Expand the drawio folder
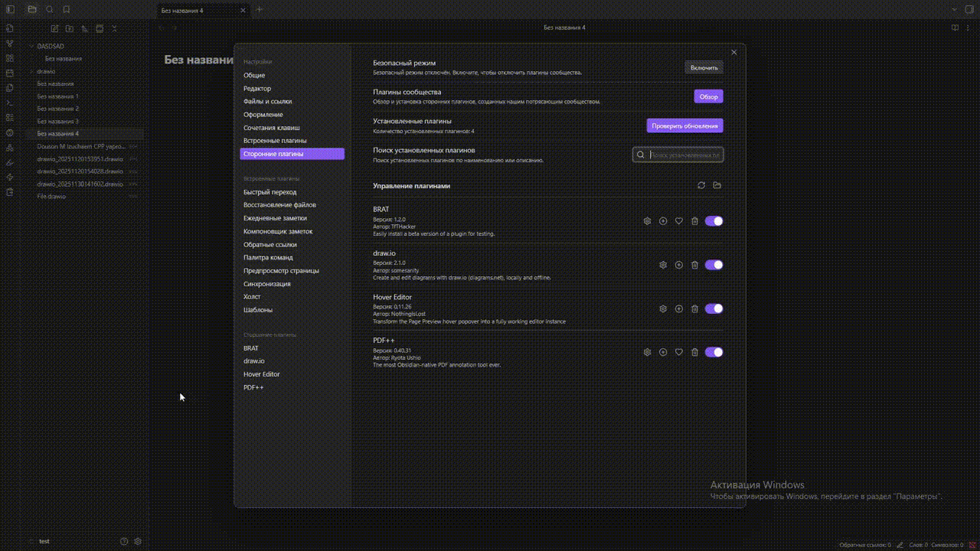This screenshot has width=980, height=551. click(x=31, y=71)
